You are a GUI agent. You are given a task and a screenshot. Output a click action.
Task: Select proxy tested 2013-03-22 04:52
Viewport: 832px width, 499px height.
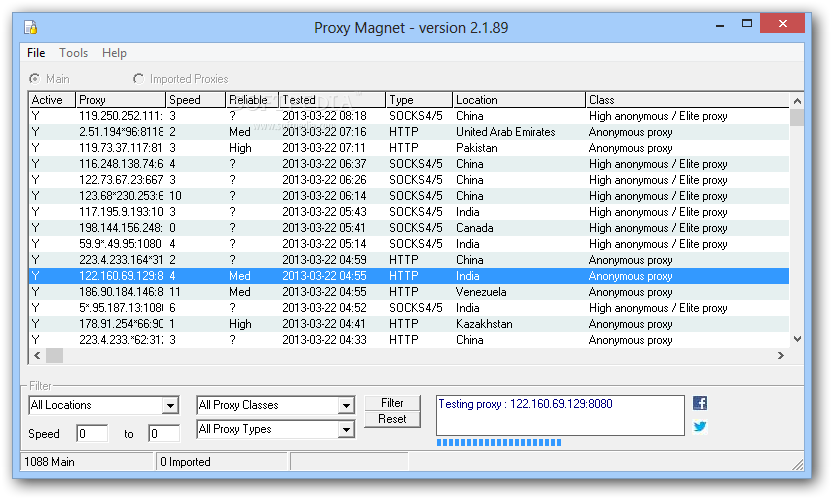click(409, 308)
